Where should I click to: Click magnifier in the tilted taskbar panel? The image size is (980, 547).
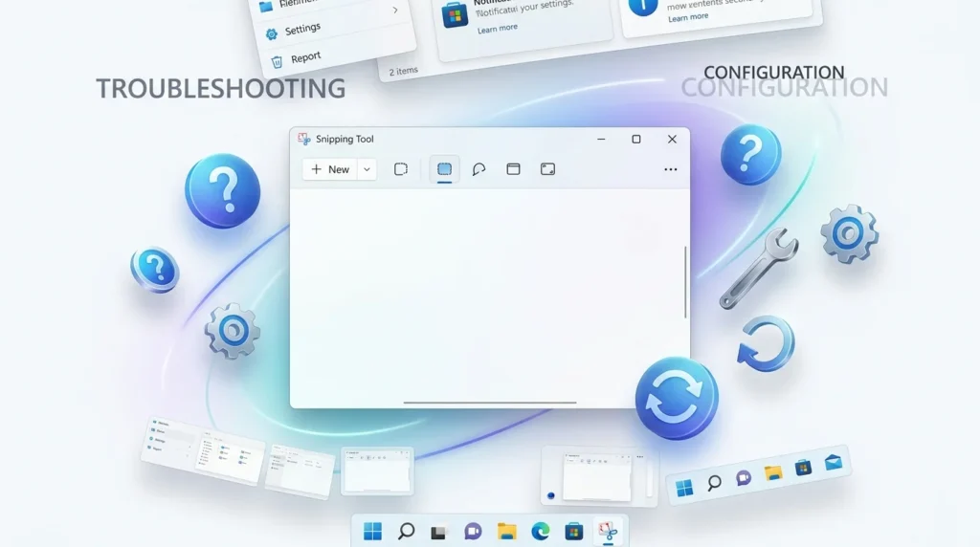click(x=714, y=482)
